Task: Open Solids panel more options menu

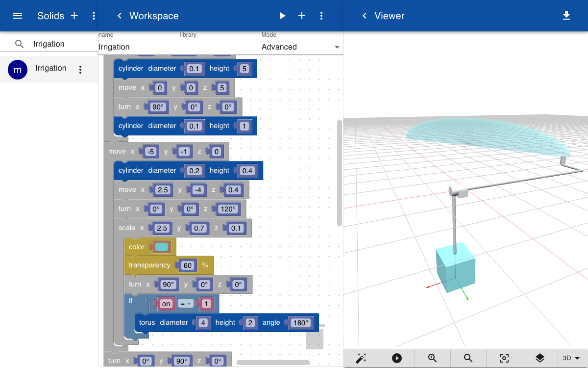Action: 94,16
